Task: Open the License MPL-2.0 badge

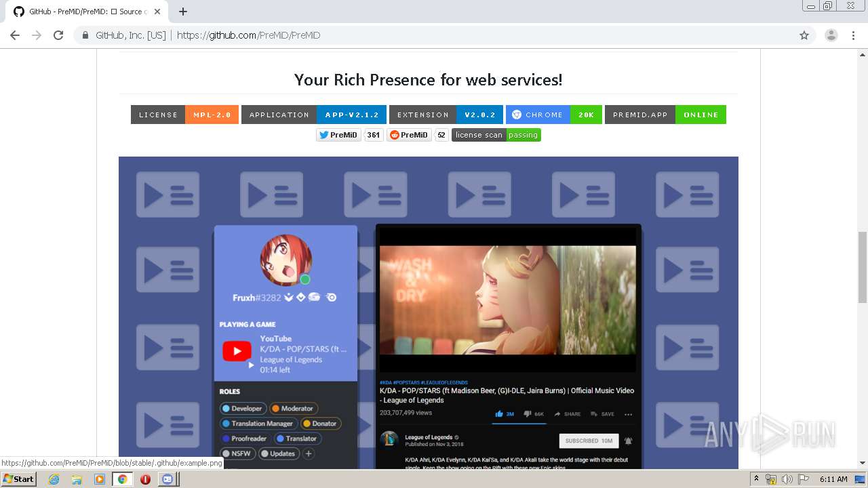Action: coord(184,115)
